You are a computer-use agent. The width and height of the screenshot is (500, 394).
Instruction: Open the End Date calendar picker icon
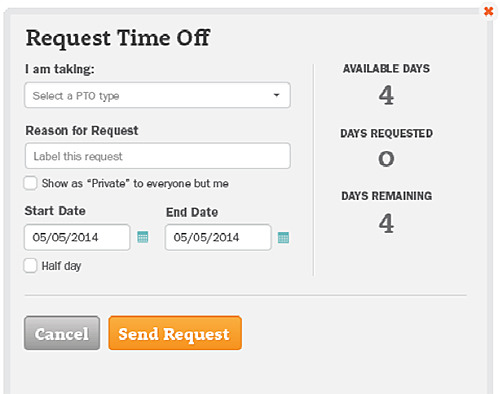pos(283,238)
